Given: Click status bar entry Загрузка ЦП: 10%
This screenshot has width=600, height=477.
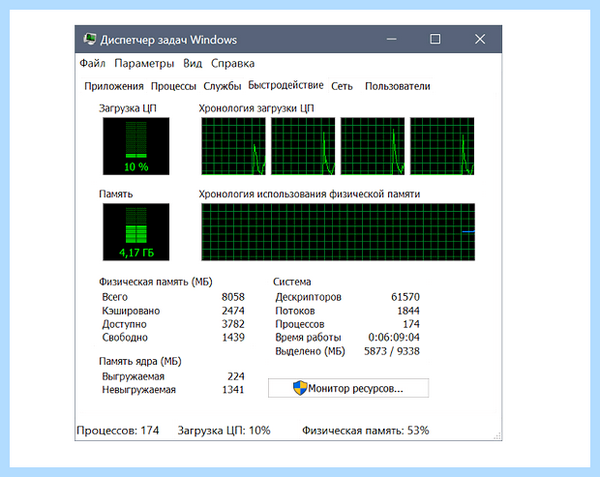Looking at the screenshot, I should pos(224,430).
